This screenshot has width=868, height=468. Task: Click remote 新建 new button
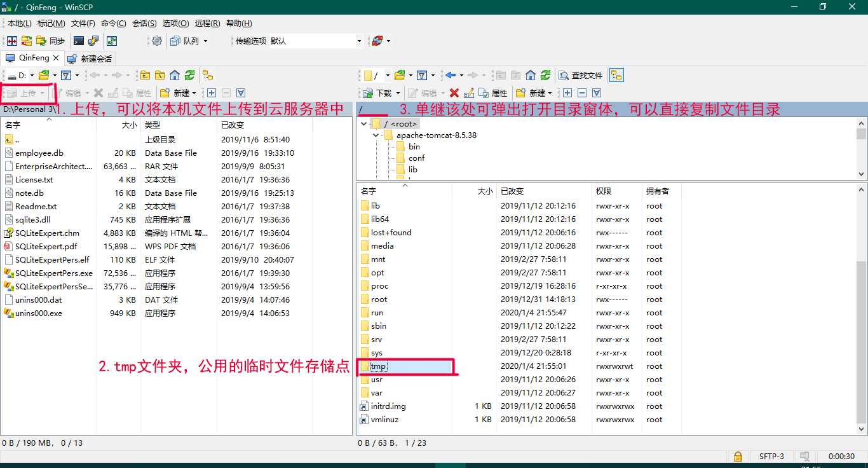534,93
